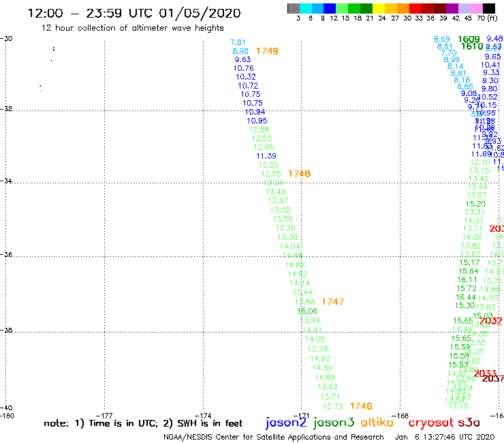
Task: Click the 7.81 wave height value
Action: coord(238,42)
